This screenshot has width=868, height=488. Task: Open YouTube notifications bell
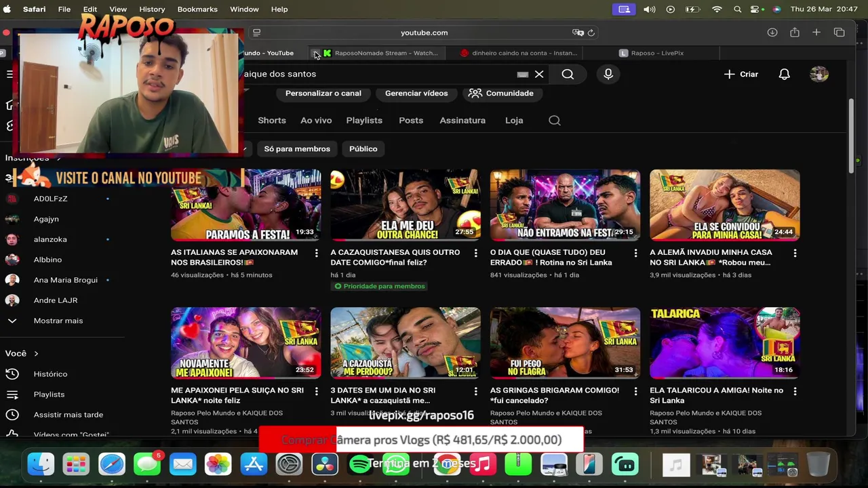[x=784, y=74]
